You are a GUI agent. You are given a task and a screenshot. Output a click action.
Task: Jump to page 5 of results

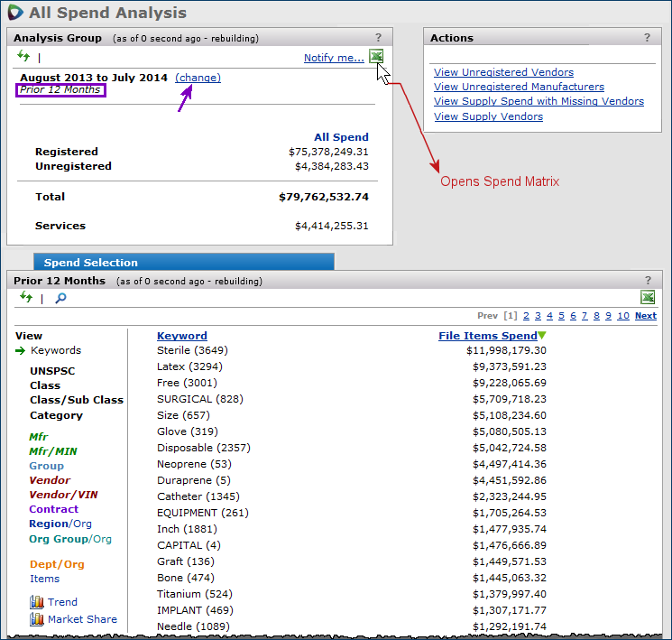[561, 316]
